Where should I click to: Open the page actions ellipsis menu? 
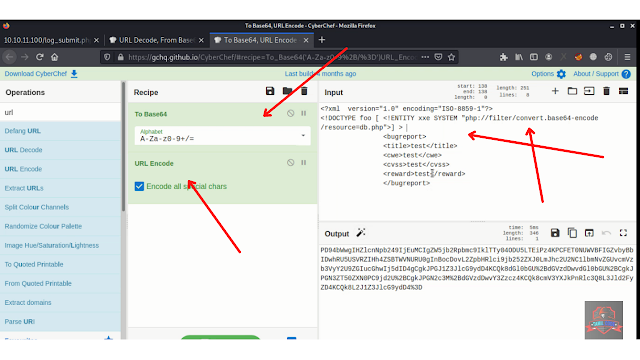(425, 57)
